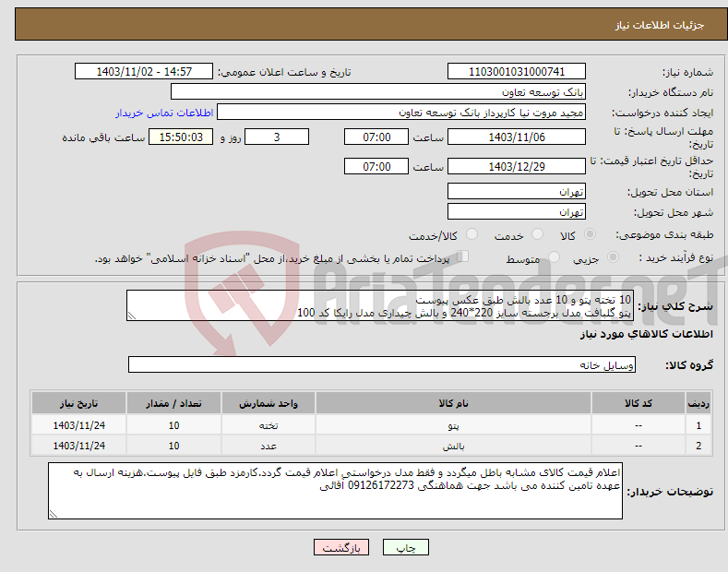Image resolution: width=728 pixels, height=572 pixels.
Task: Click the بالش item name cell
Action: point(453,446)
